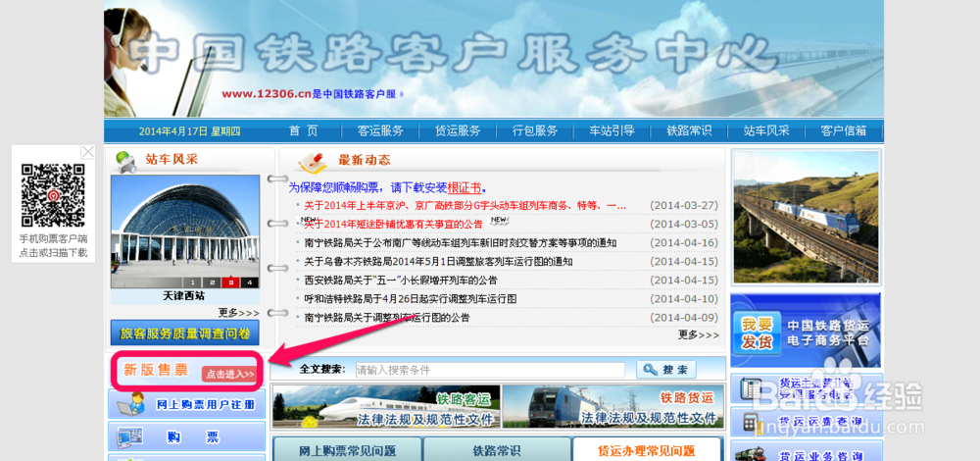Open the 行包服务 menu

click(535, 131)
